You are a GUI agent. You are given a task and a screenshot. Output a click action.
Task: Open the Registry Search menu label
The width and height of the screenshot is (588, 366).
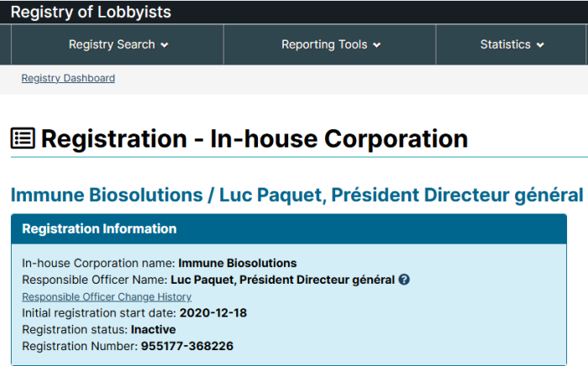click(112, 44)
